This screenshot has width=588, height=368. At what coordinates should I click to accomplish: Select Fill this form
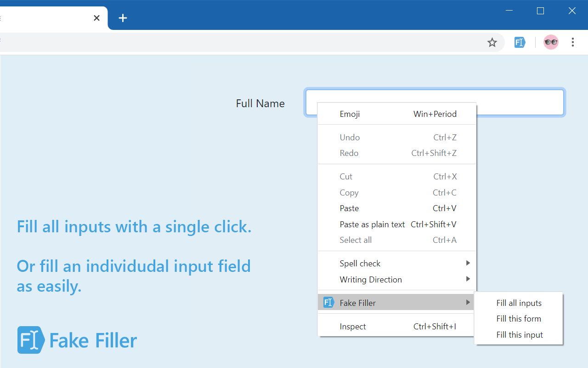click(x=519, y=318)
